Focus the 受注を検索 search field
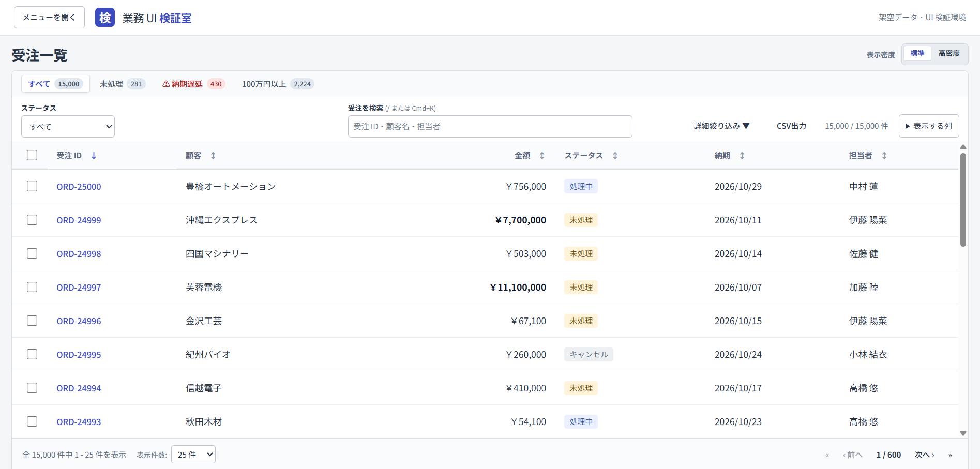 tap(490, 127)
